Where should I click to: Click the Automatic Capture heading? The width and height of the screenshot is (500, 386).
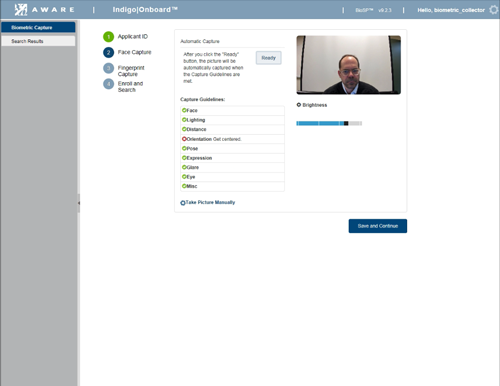(x=200, y=41)
